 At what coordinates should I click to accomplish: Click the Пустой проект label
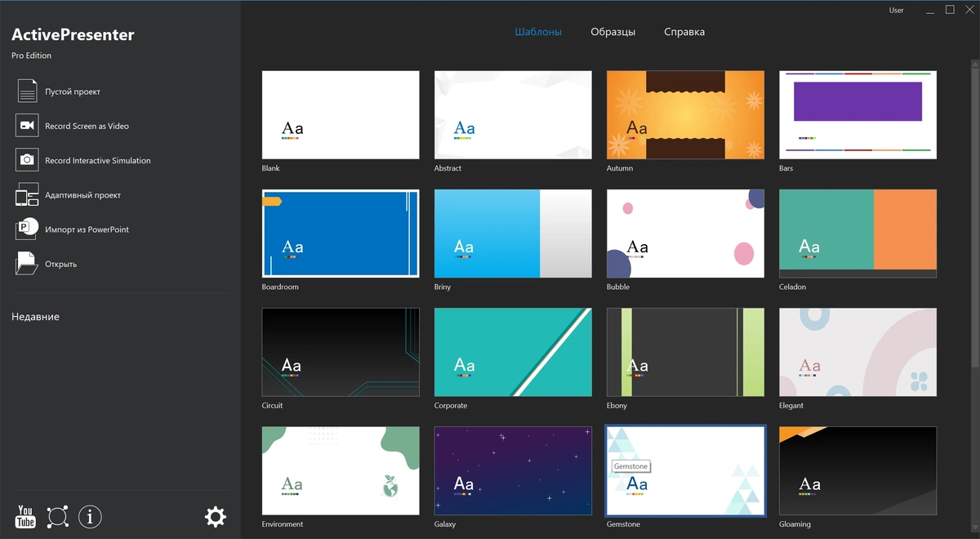(73, 91)
